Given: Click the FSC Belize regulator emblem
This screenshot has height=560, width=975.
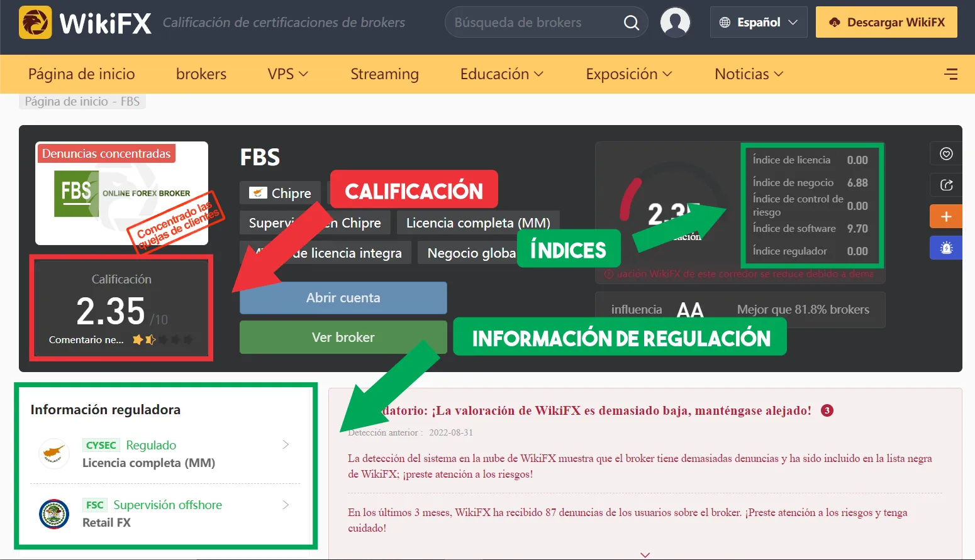Looking at the screenshot, I should pos(54,513).
